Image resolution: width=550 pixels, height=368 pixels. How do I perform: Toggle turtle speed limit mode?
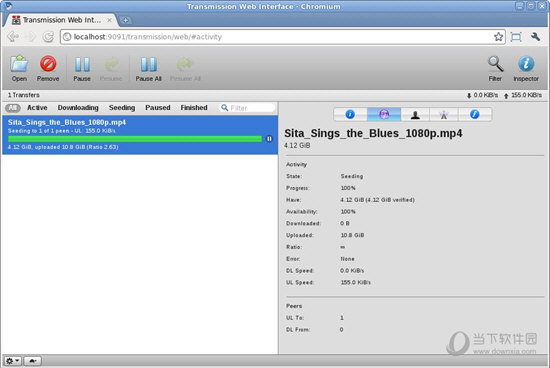[x=33, y=361]
